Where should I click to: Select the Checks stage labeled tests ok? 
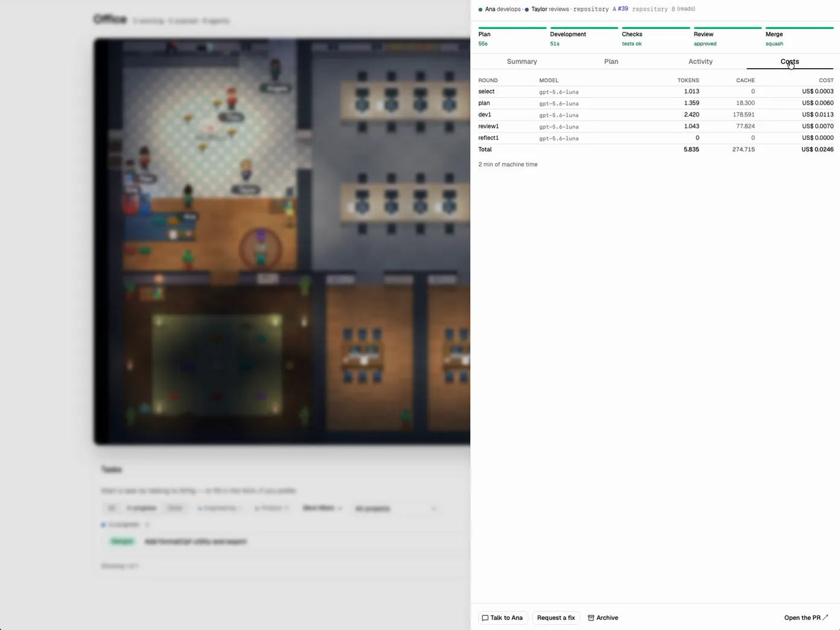[656, 37]
